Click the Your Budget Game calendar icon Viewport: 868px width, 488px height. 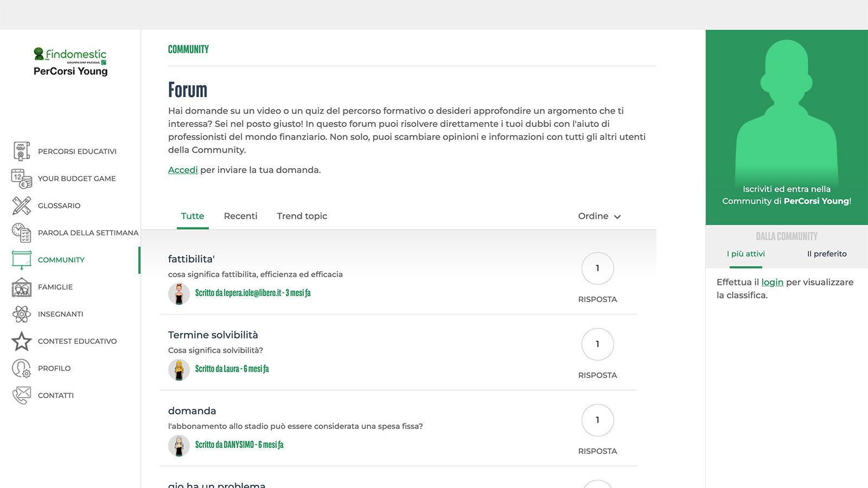click(x=22, y=178)
